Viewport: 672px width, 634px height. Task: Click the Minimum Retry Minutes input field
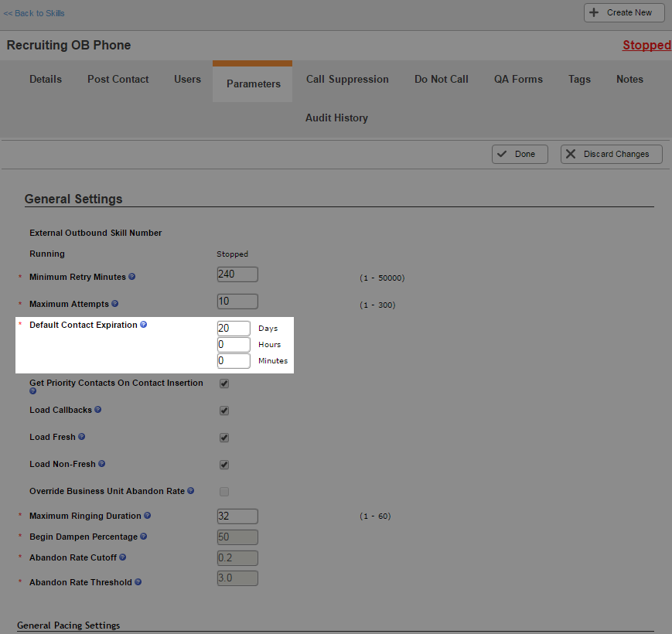click(x=237, y=274)
